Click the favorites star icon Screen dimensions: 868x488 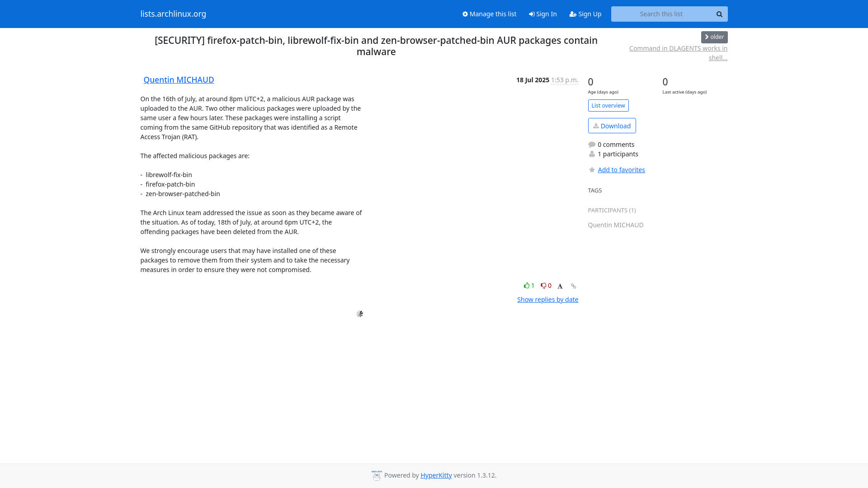[x=592, y=170]
